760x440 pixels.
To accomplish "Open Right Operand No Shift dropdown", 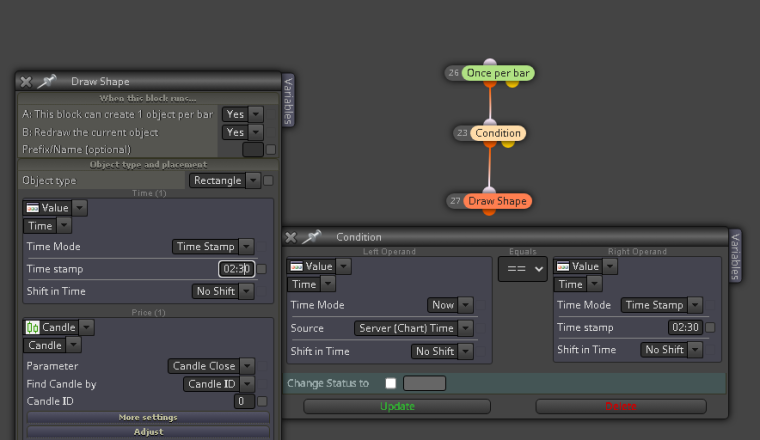I will point(671,350).
